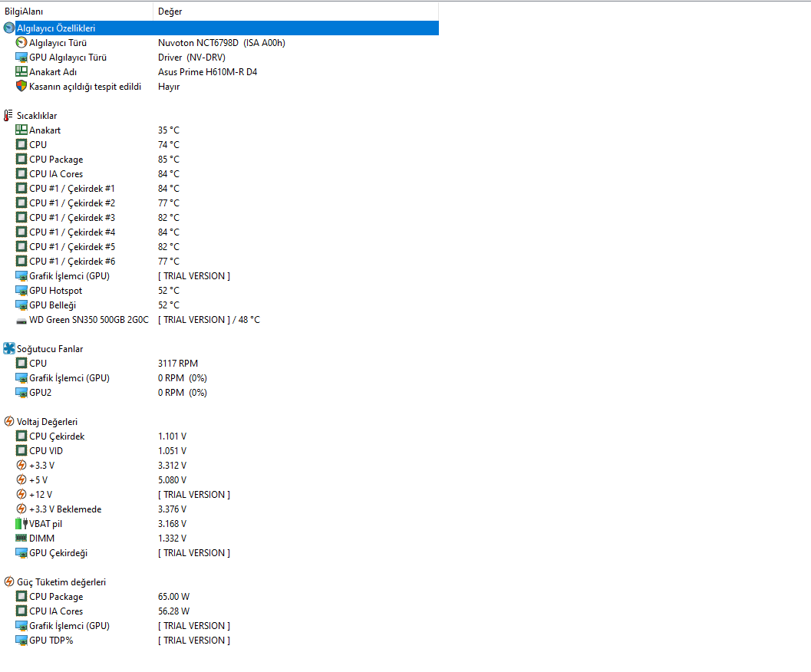The image size is (811, 672).
Task: Click the GPU Algılayıcı Türü monitor icon
Action: 21,57
